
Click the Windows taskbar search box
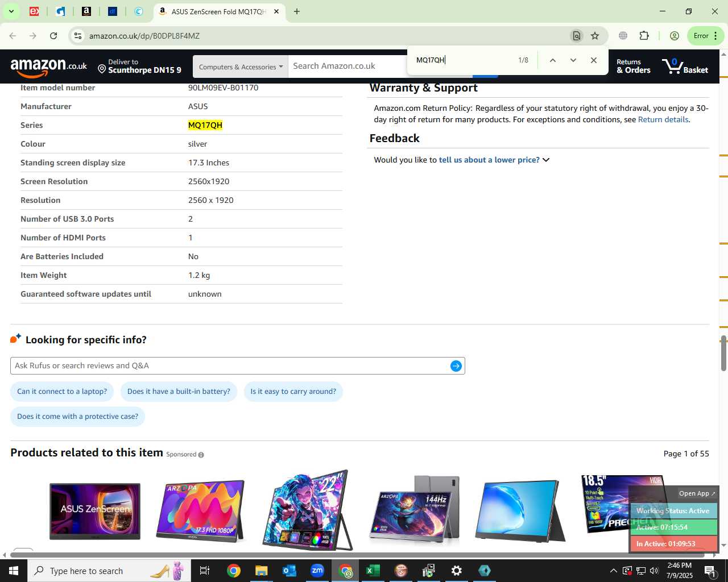pyautogui.click(x=108, y=571)
